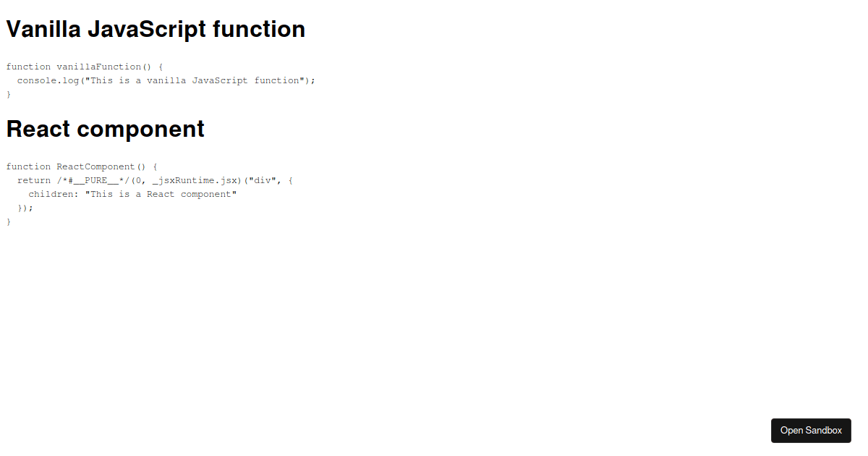The image size is (868, 456).
Task: Select the "Vanilla JavaScript function" heading
Action: [x=156, y=29]
